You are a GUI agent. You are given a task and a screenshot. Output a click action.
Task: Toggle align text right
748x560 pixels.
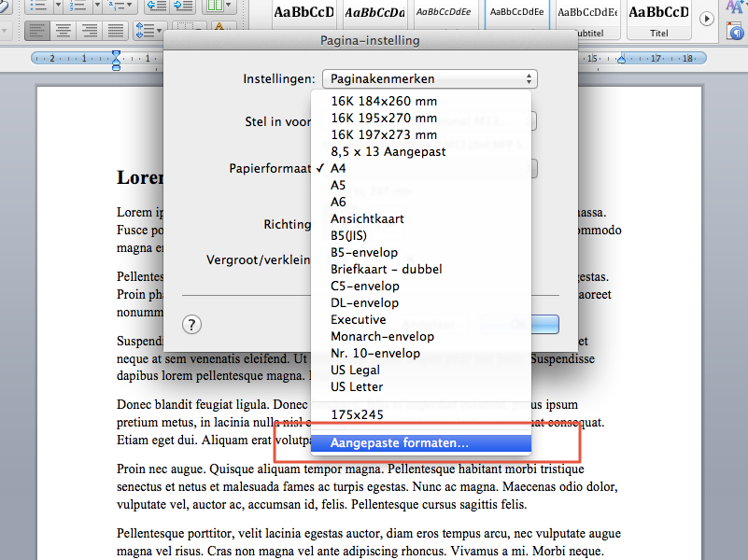(90, 32)
